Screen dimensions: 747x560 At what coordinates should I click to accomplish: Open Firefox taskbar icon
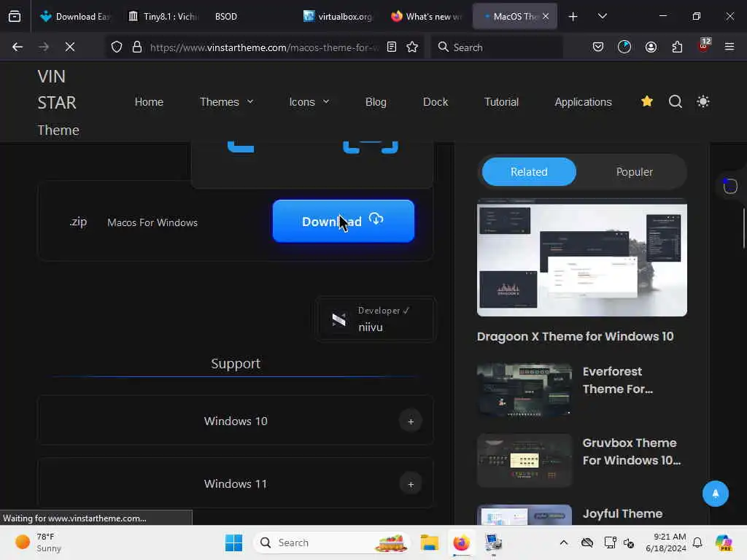click(461, 542)
